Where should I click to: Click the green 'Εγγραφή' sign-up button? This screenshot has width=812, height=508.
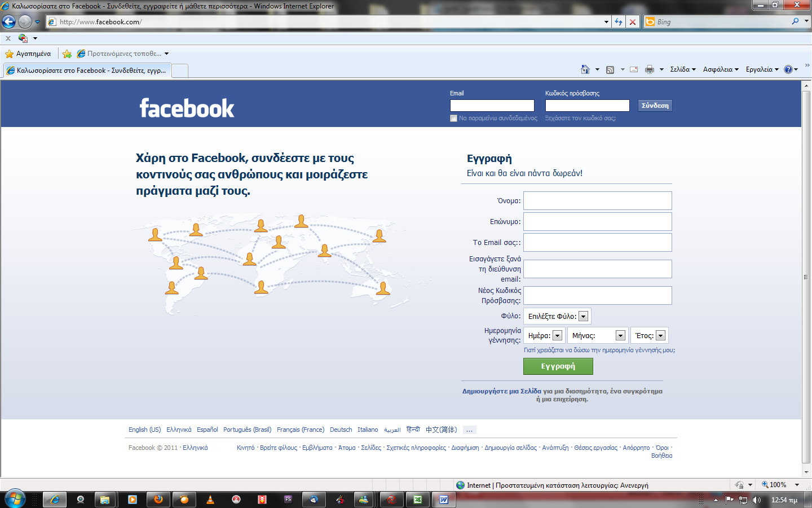click(558, 366)
